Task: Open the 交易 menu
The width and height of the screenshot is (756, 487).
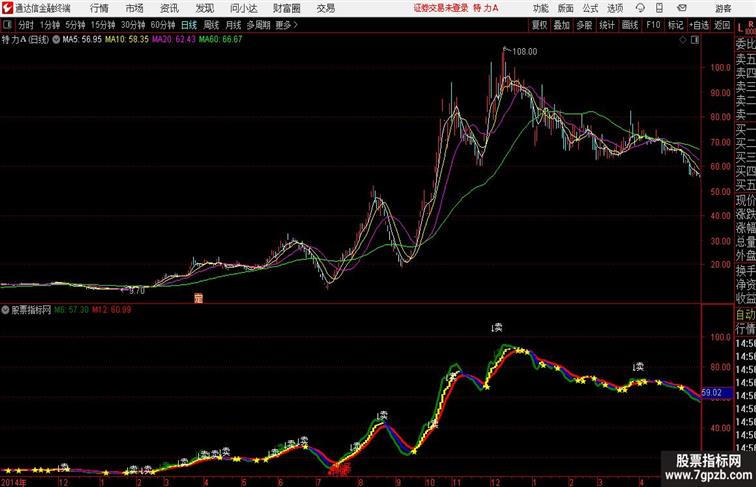Action: point(326,8)
